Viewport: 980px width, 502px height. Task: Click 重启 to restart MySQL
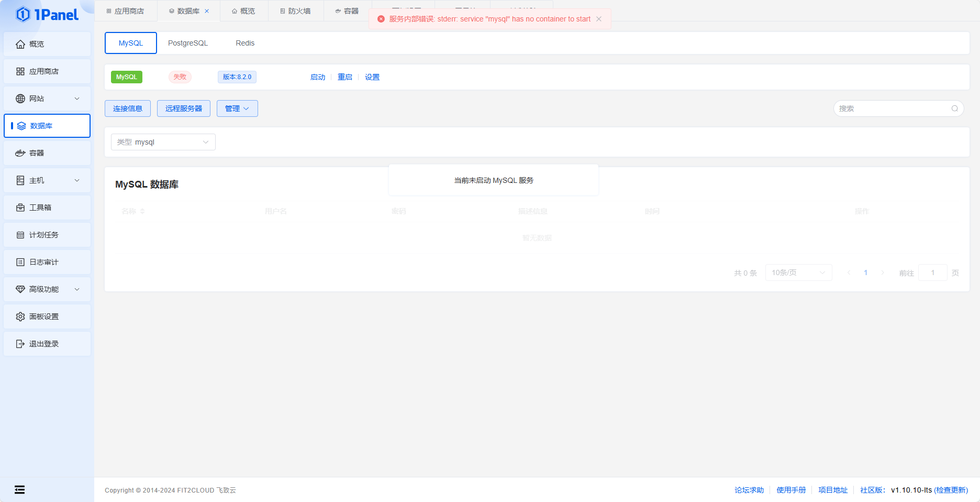point(345,77)
